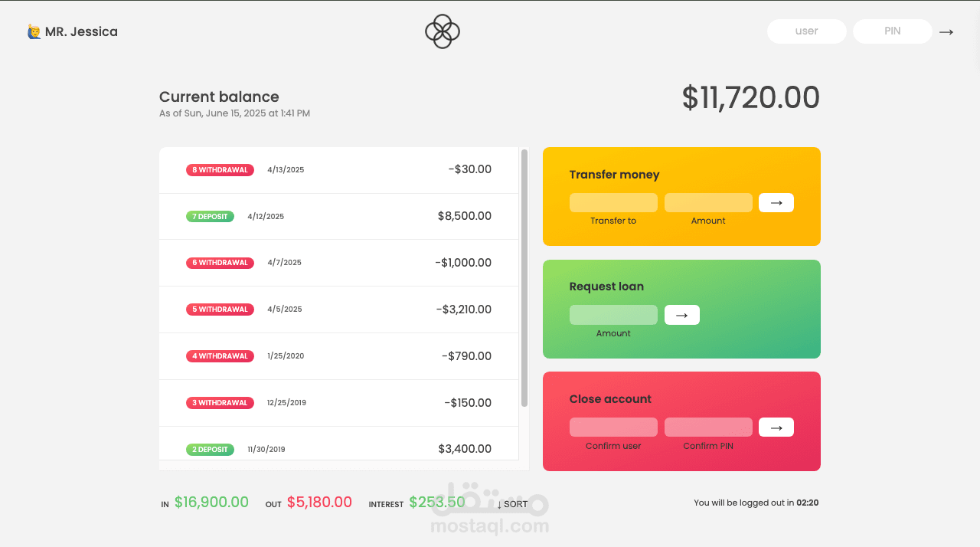Click the amount -$1,000.00
Image resolution: width=980 pixels, height=547 pixels.
(463, 263)
